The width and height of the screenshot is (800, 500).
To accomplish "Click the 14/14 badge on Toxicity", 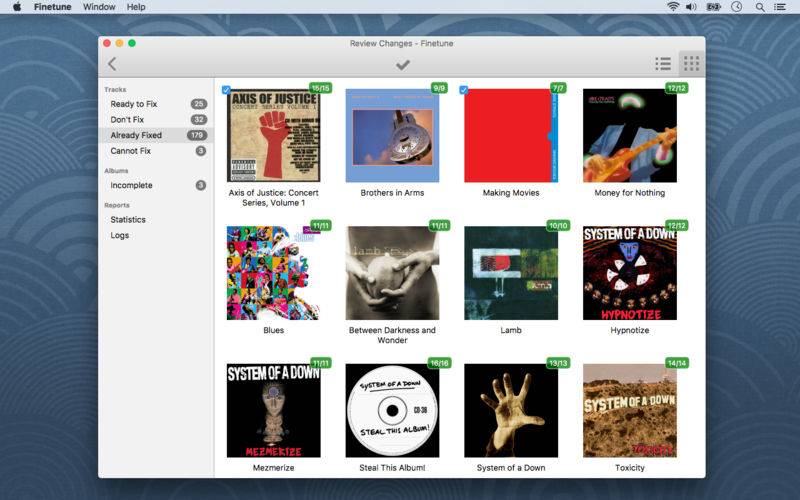I will click(677, 363).
